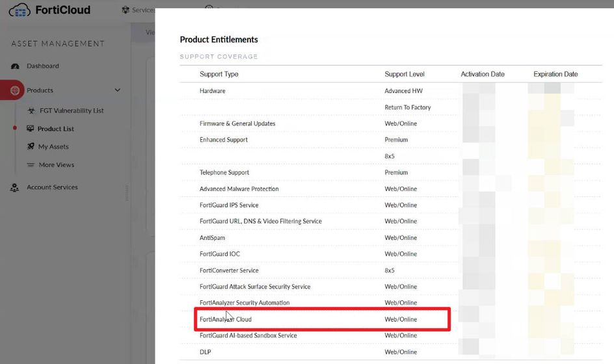Collapse the Products section chevron
The height and width of the screenshot is (364, 614).
coord(118,90)
